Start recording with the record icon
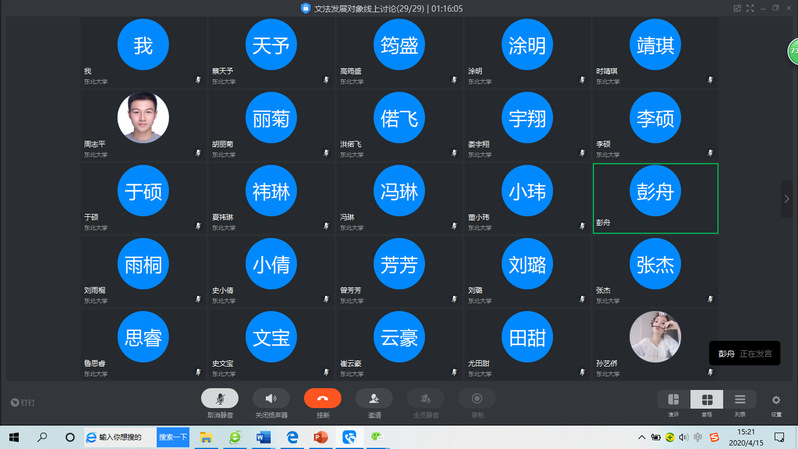The height and width of the screenshot is (449, 798). [477, 399]
